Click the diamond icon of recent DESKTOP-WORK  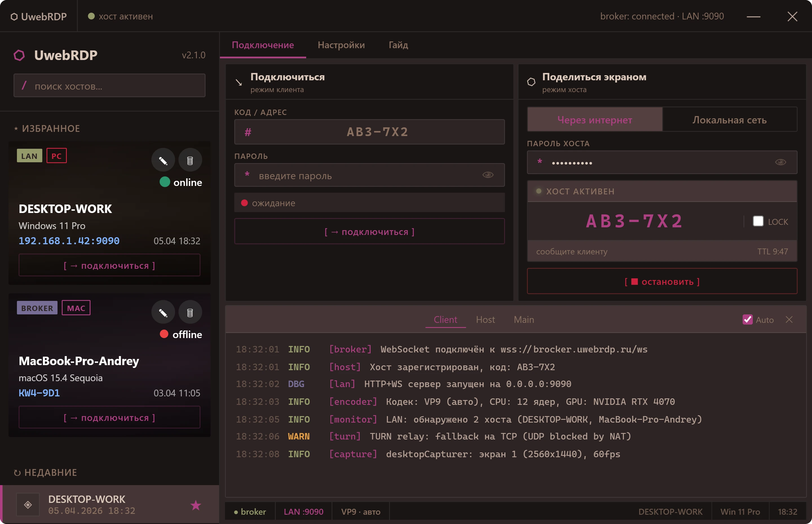28,505
